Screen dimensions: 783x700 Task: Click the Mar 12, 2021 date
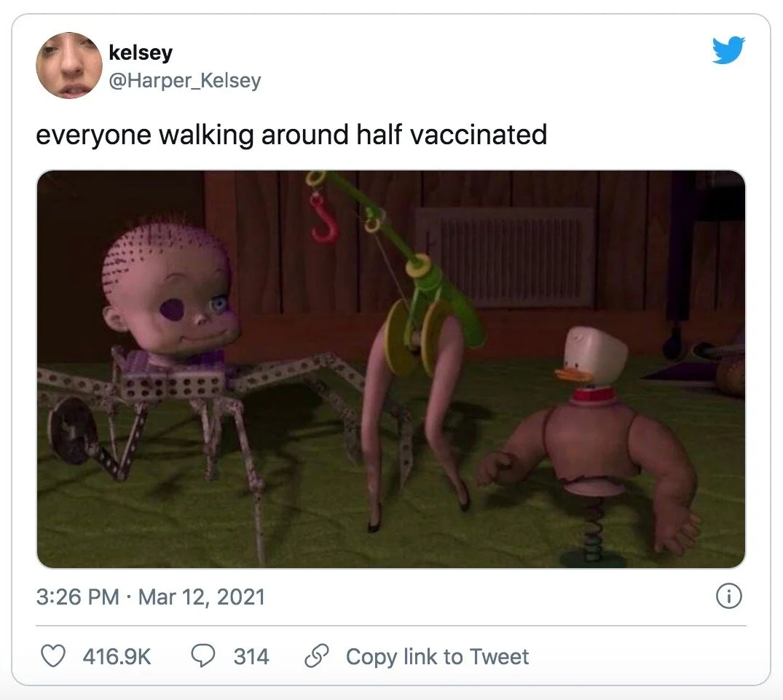201,597
